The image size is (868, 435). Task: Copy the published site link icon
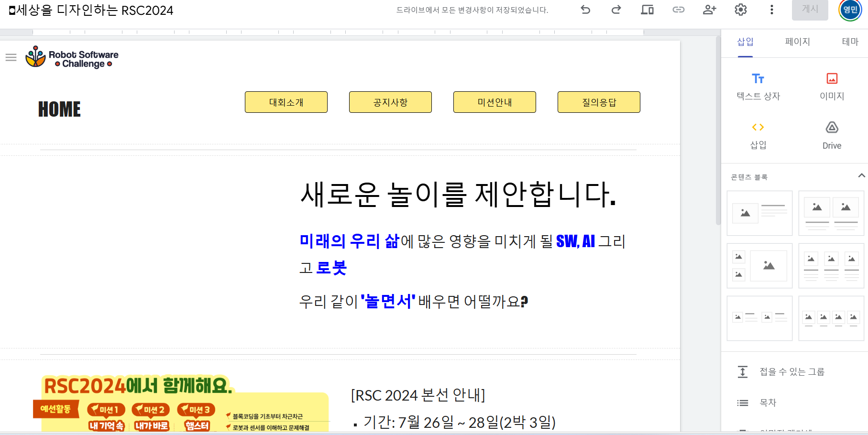pos(678,10)
